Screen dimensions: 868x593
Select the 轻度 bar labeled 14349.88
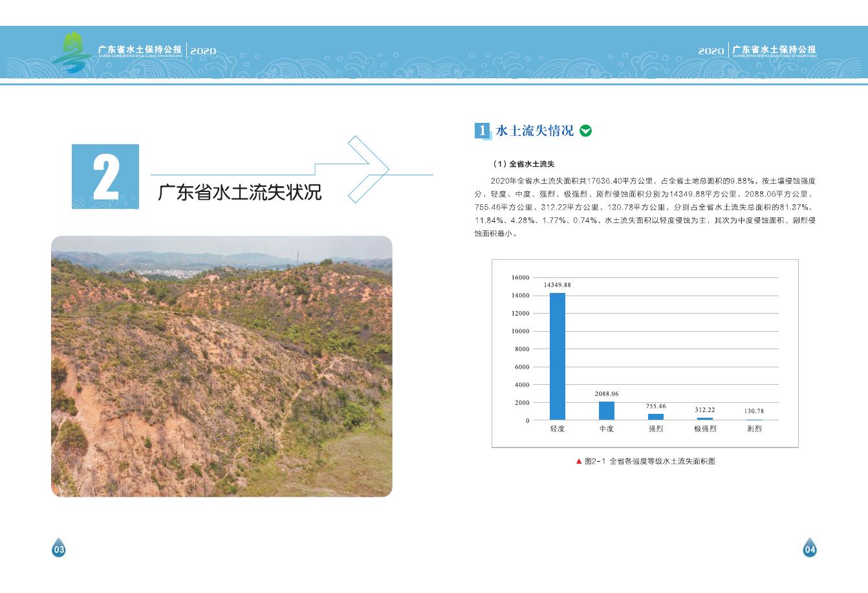[557, 356]
